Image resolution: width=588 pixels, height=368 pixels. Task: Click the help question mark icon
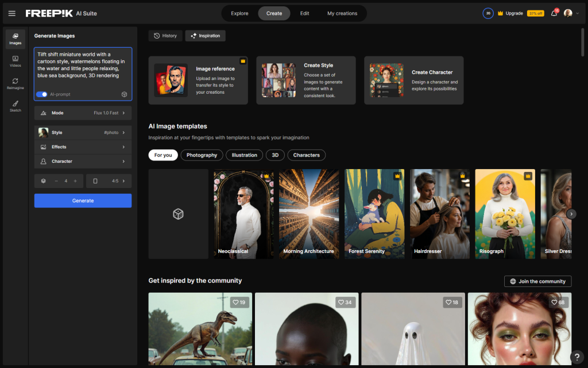[x=578, y=358]
